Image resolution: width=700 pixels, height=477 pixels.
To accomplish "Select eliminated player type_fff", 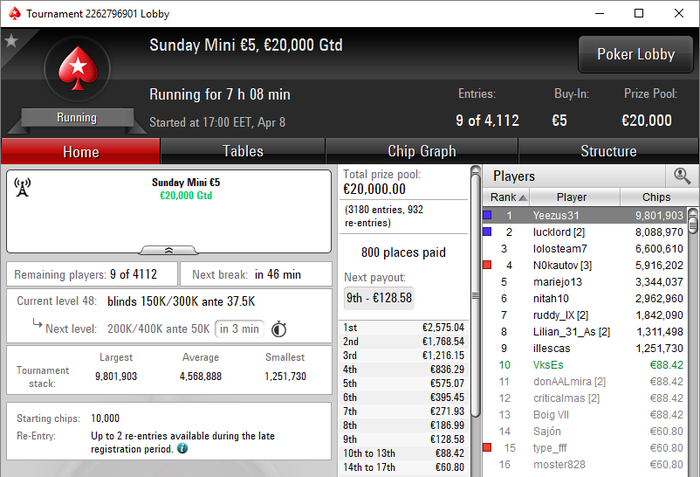I will click(585, 448).
